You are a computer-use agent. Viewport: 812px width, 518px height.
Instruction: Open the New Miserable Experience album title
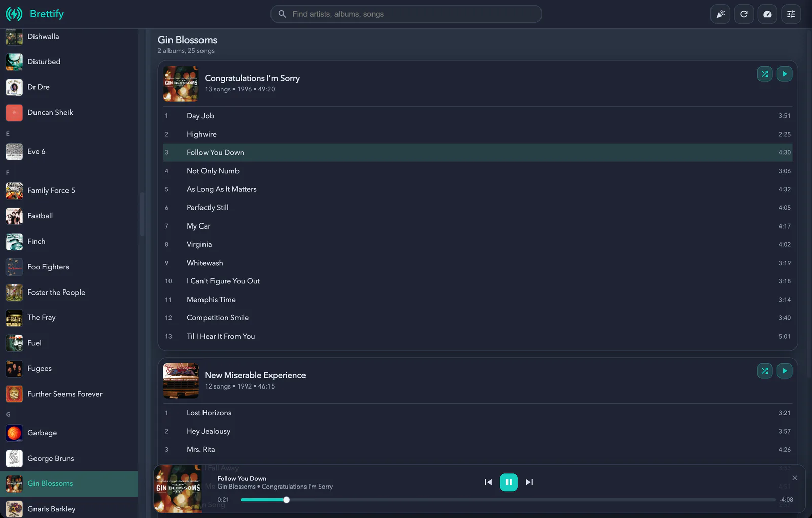[x=255, y=375]
